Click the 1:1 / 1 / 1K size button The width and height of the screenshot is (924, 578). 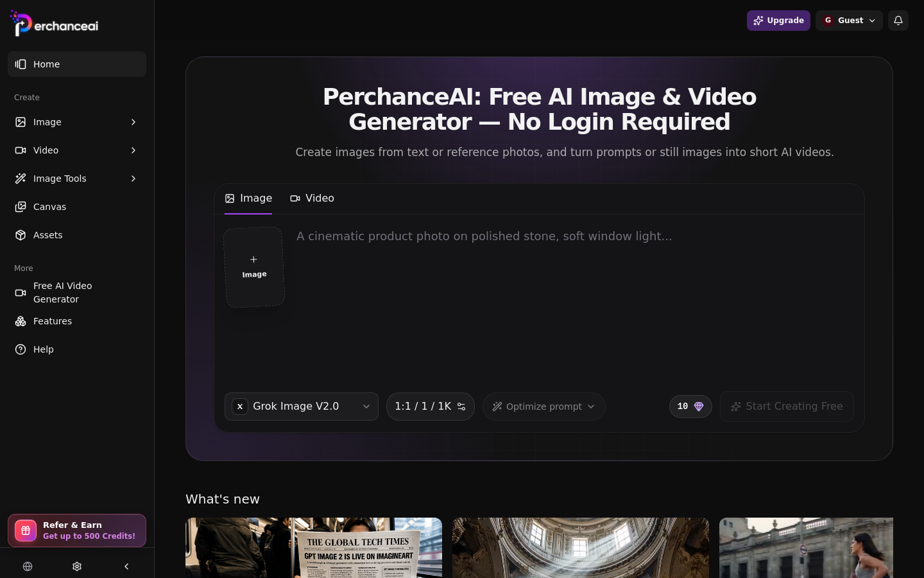point(431,407)
